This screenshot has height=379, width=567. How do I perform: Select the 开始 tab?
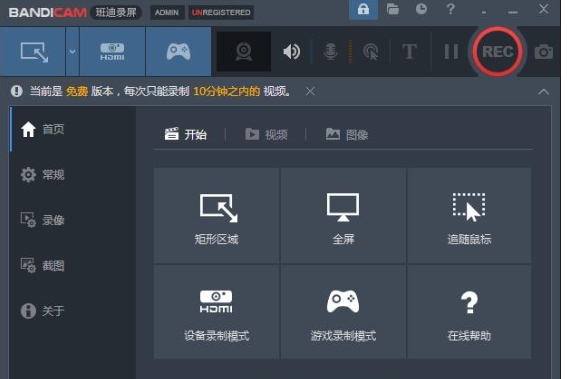pyautogui.click(x=186, y=135)
